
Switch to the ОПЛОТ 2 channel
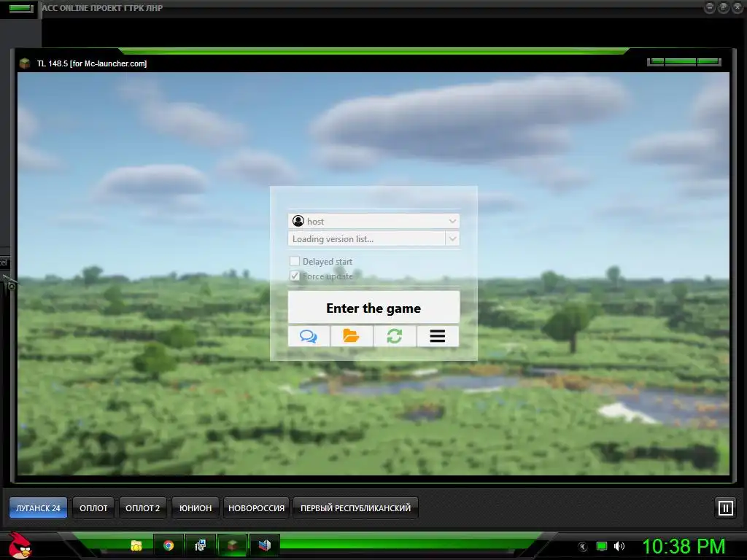click(x=142, y=508)
